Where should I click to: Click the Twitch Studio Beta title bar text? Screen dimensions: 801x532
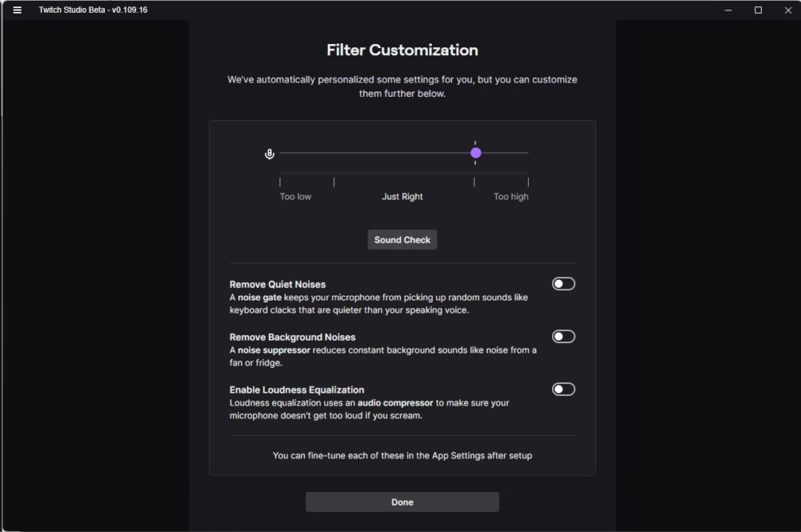tap(93, 10)
